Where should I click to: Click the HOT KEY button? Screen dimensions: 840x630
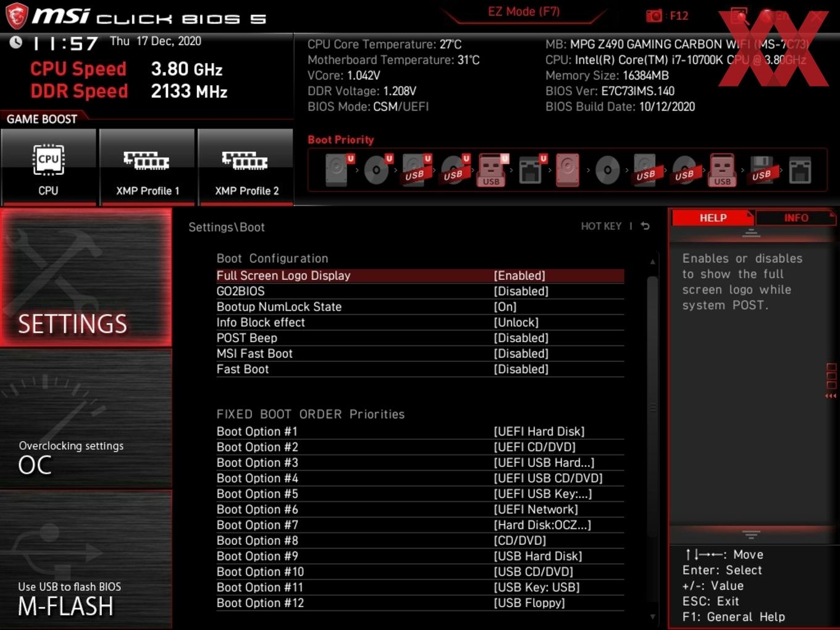601,226
